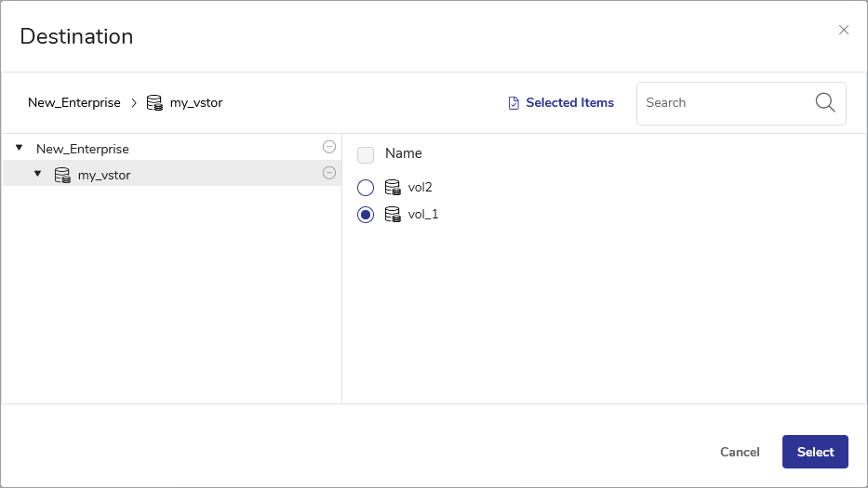The image size is (868, 488).
Task: Select the New_Enterprise label in the tree
Action: [83, 149]
